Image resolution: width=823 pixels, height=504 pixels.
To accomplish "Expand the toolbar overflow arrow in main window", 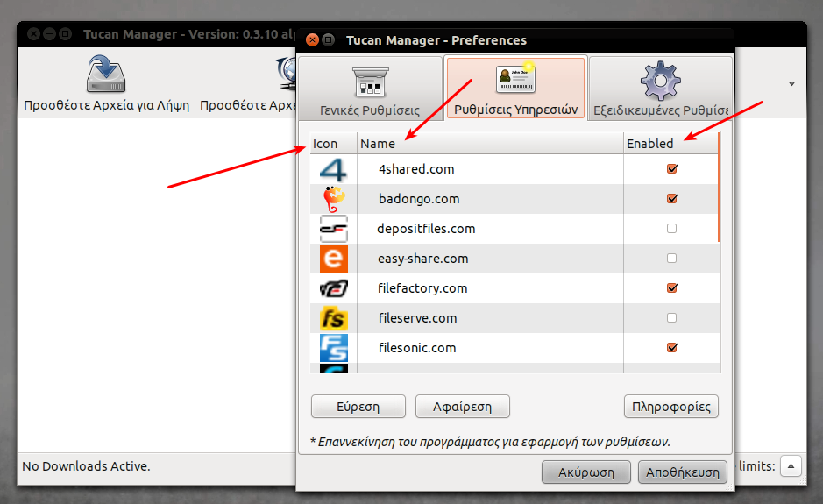I will (x=791, y=83).
